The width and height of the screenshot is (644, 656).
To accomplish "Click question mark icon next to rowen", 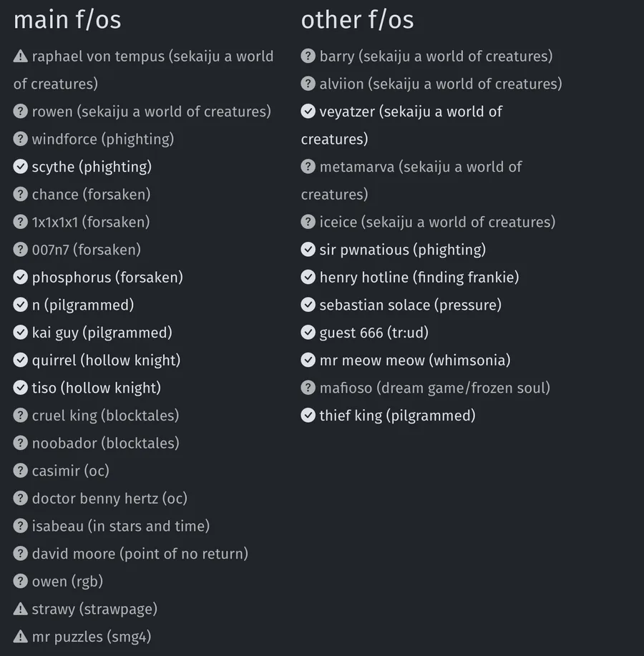I will click(x=20, y=112).
